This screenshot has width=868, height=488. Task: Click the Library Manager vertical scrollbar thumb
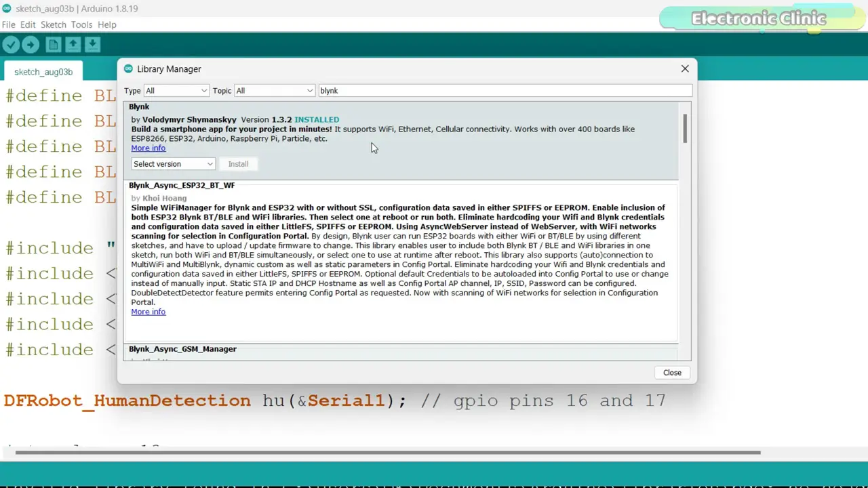point(685,129)
